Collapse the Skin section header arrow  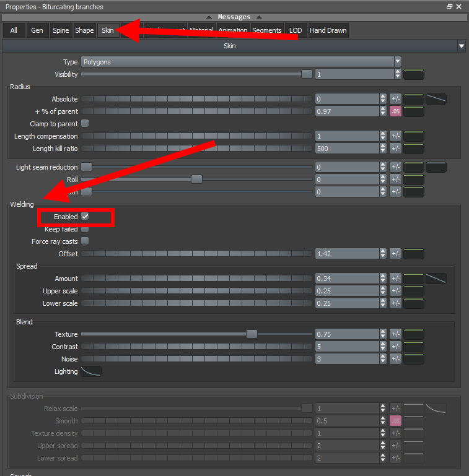(462, 46)
